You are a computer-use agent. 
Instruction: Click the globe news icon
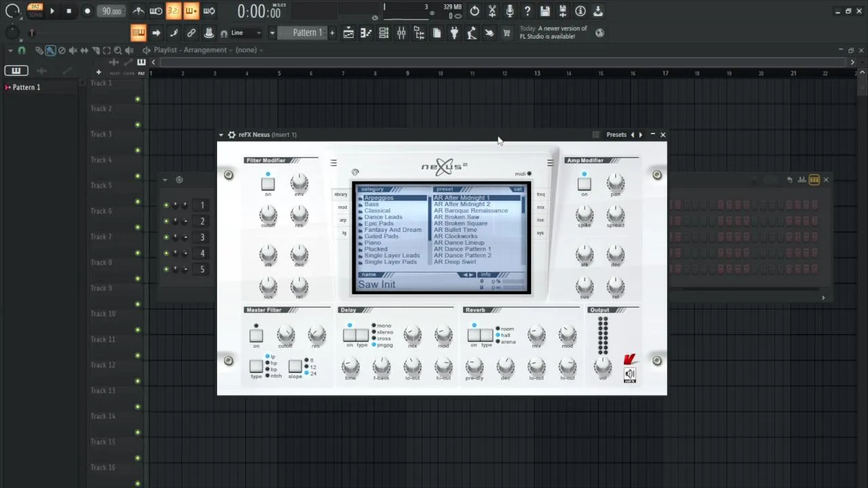coord(599,32)
